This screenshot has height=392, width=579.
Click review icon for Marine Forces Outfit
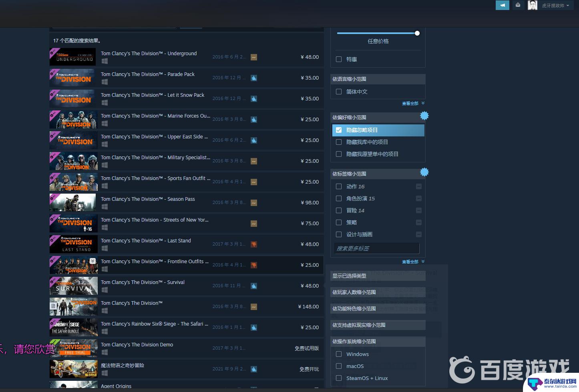point(254,120)
